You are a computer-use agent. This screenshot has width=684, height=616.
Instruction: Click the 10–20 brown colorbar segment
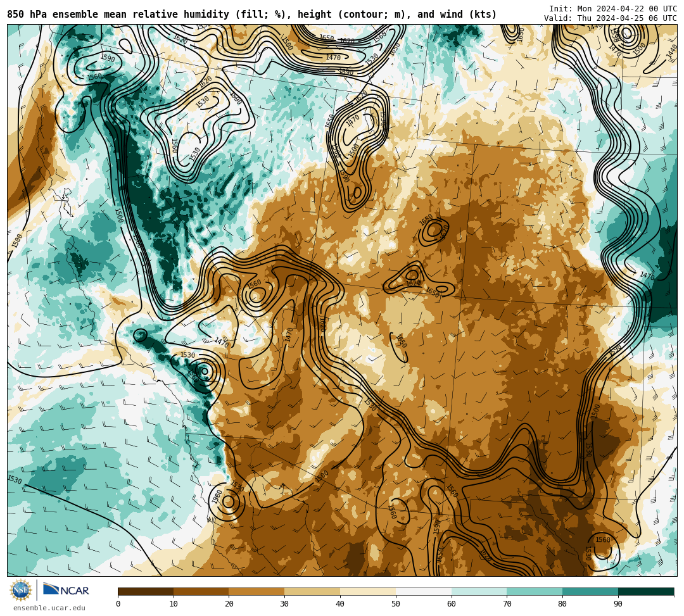pos(201,591)
